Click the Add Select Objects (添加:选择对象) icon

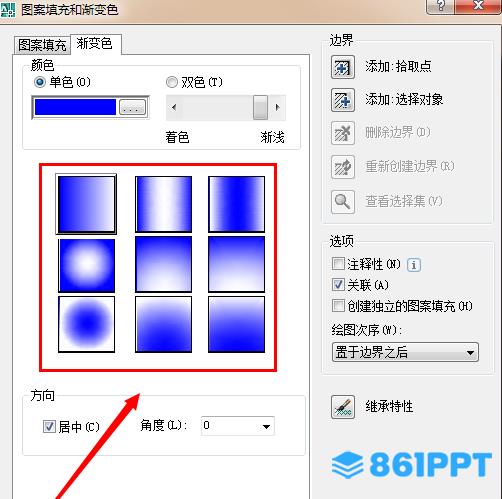tap(343, 100)
